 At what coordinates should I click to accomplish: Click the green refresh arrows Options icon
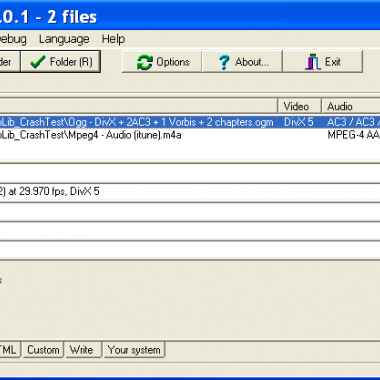point(145,62)
